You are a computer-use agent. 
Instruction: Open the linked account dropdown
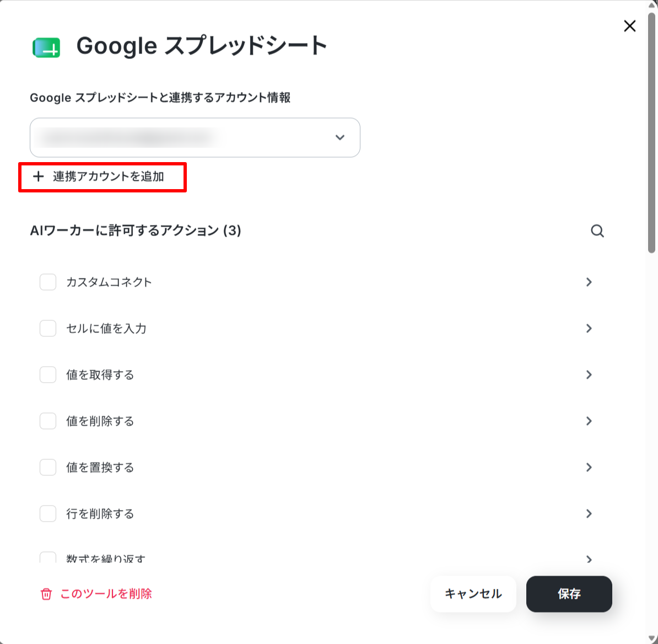point(195,138)
